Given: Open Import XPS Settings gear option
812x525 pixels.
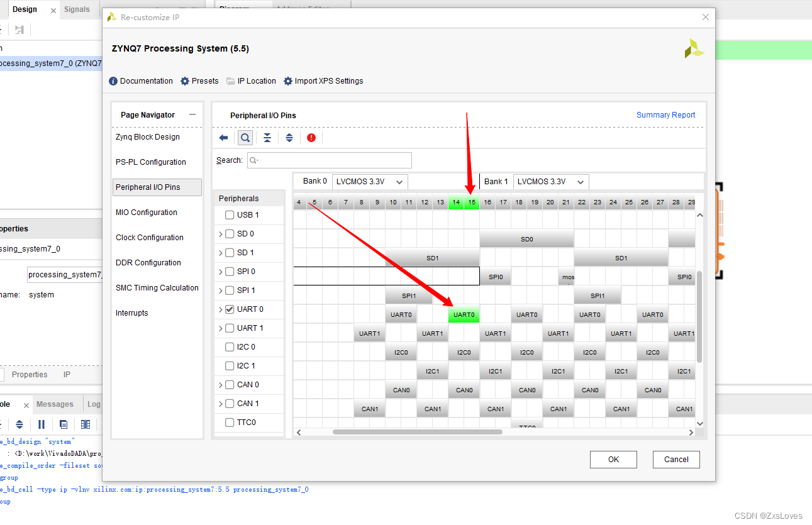Looking at the screenshot, I should coord(323,81).
